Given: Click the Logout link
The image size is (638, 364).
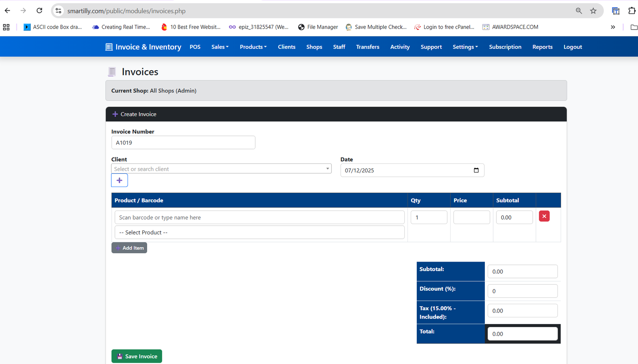Looking at the screenshot, I should (x=572, y=47).
